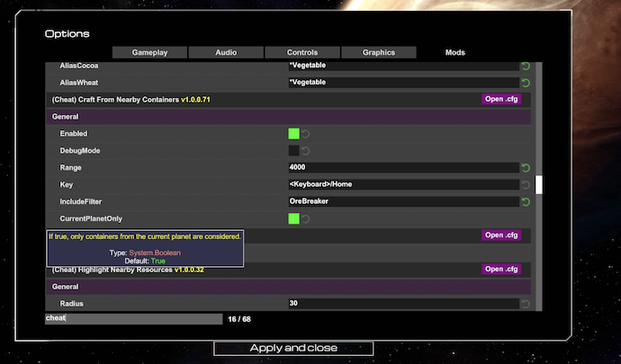Reset the AliasCocoa value to default
621x364 pixels.
tap(526, 67)
